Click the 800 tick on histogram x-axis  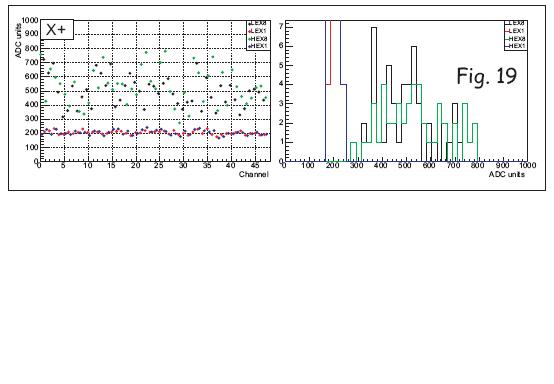point(478,165)
